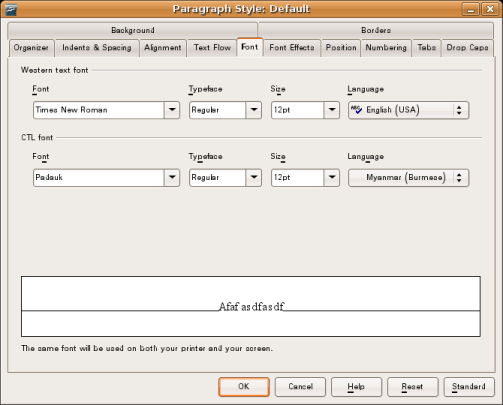This screenshot has width=503, height=405.
Task: Open the Myanmar (Burmese) language selector
Action: coord(409,178)
